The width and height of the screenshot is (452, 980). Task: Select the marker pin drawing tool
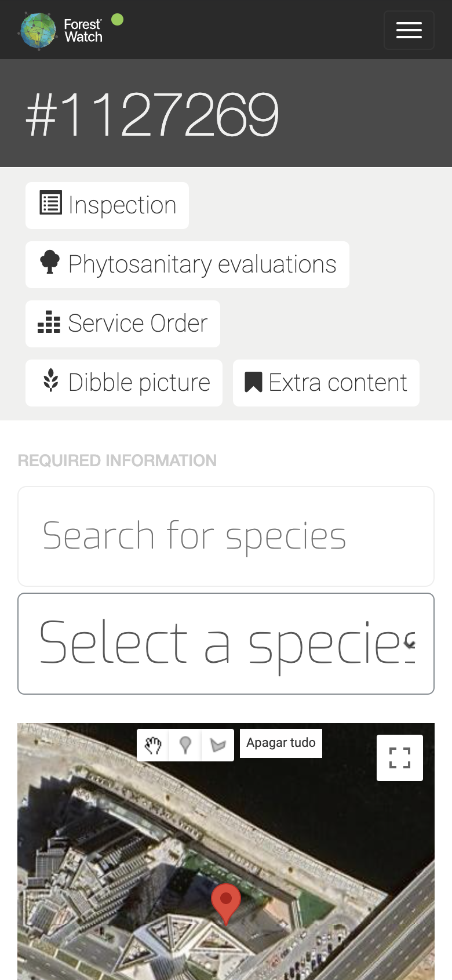(x=185, y=745)
